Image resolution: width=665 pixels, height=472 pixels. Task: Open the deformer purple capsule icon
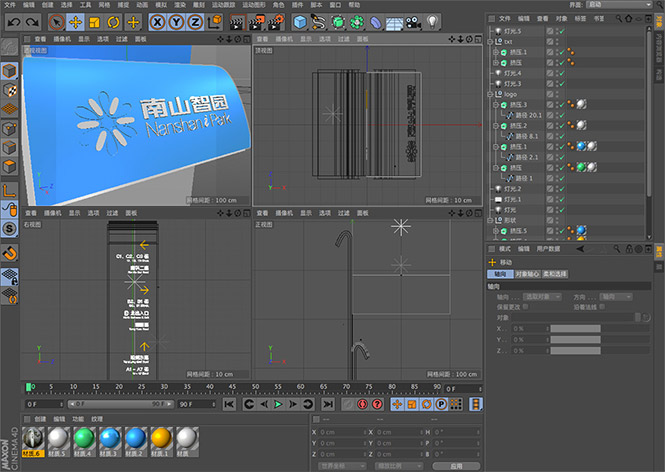[375, 22]
